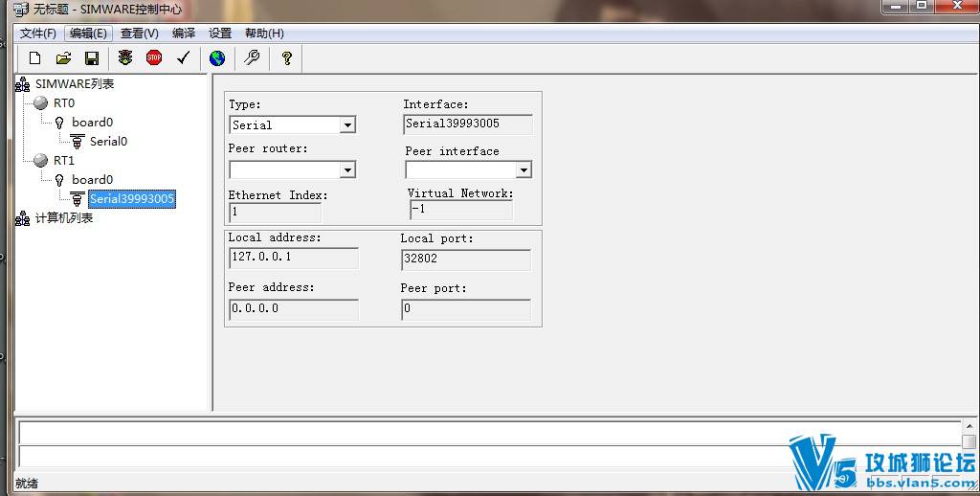Click the SIMWARE列表 network icon
The height and width of the screenshot is (496, 980).
point(23,84)
